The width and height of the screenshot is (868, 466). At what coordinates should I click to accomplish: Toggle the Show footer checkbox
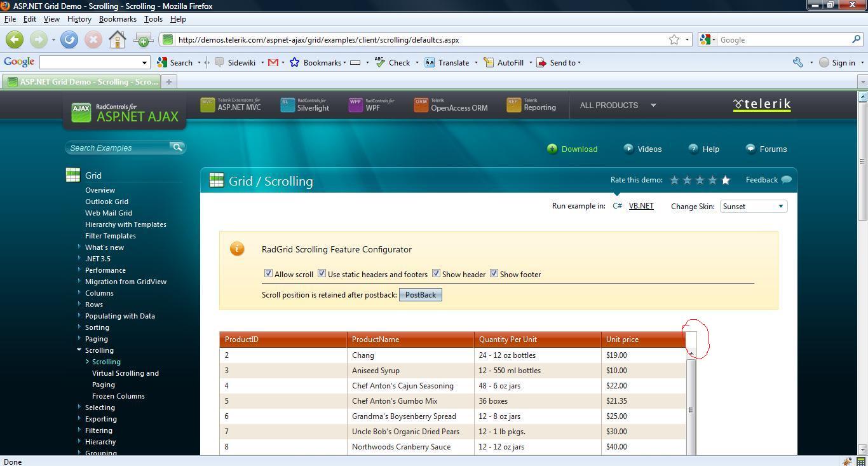pos(494,273)
